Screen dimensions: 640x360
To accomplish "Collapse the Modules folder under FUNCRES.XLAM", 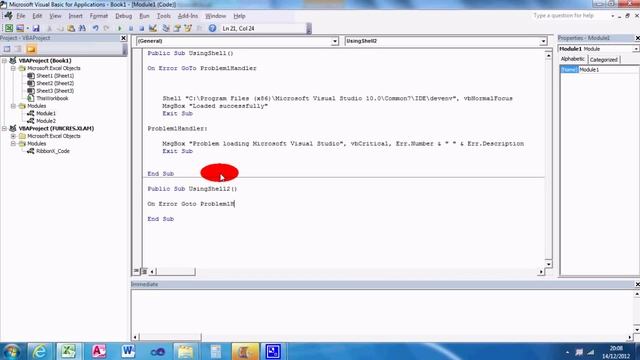I will pyautogui.click(x=13, y=144).
